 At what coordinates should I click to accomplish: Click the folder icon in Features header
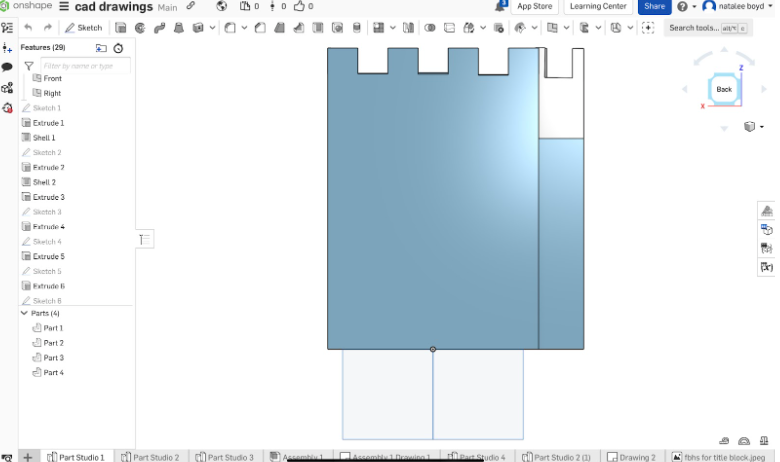tap(101, 48)
